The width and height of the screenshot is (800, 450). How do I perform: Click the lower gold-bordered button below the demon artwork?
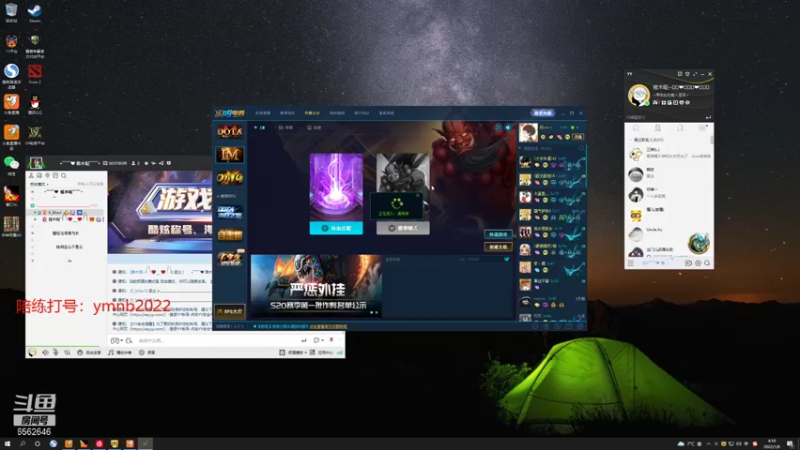pyautogui.click(x=498, y=247)
